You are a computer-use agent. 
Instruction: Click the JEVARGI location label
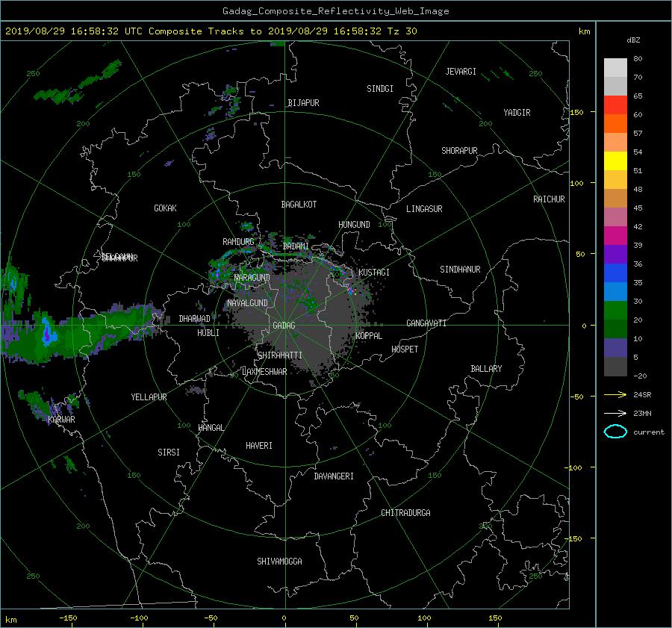click(461, 72)
